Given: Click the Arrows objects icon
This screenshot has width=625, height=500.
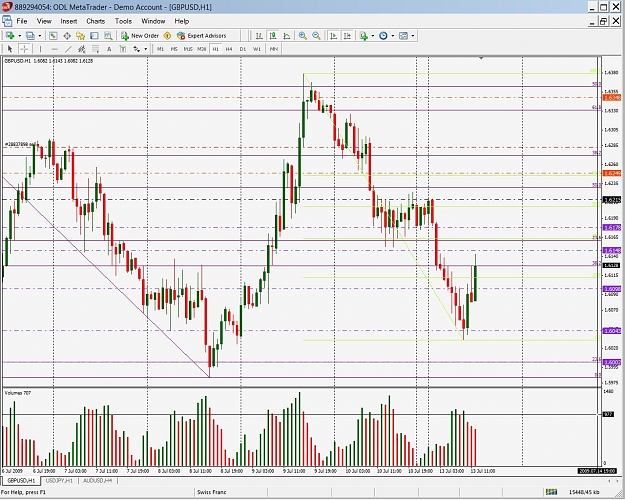Looking at the screenshot, I should coord(137,49).
